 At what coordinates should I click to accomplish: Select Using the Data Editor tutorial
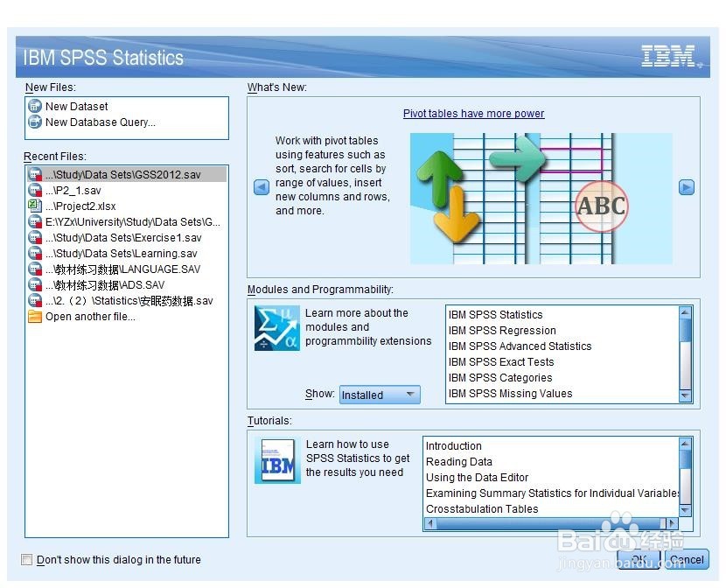tap(552, 478)
